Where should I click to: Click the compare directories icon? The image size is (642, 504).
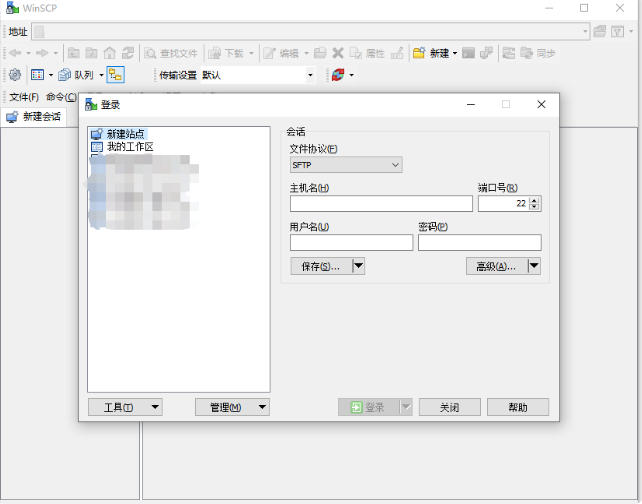click(x=509, y=53)
